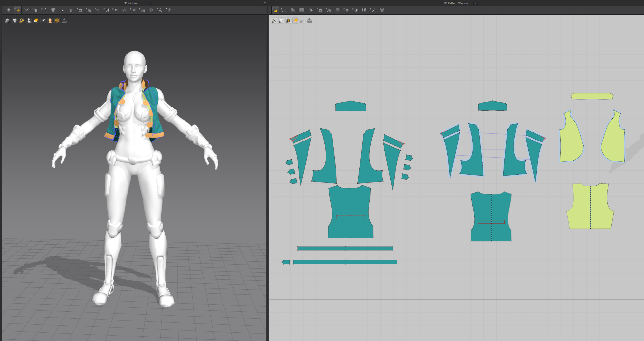Choose the button tool in 3D toolbar
Viewport: 644px width, 341px height.
pyautogui.click(x=115, y=10)
